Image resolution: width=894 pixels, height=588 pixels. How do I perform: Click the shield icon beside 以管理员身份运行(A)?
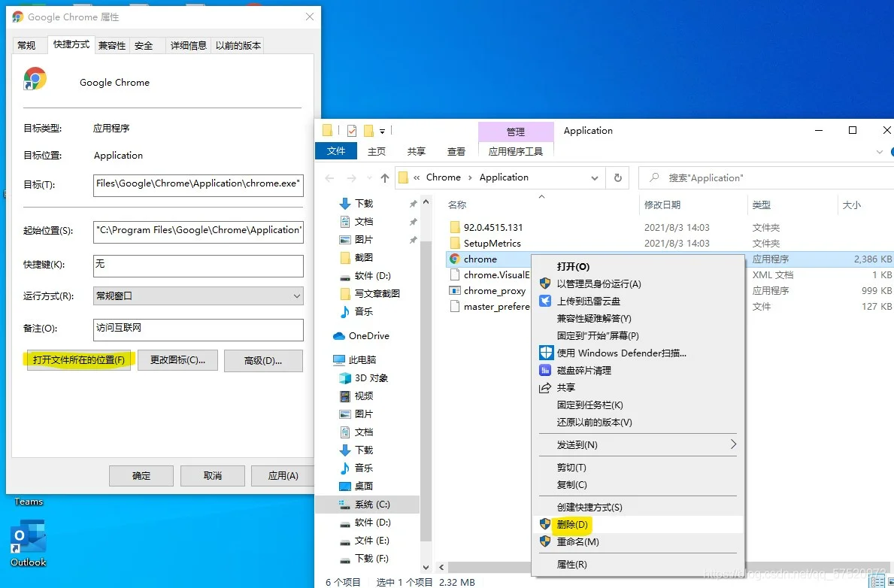(545, 283)
